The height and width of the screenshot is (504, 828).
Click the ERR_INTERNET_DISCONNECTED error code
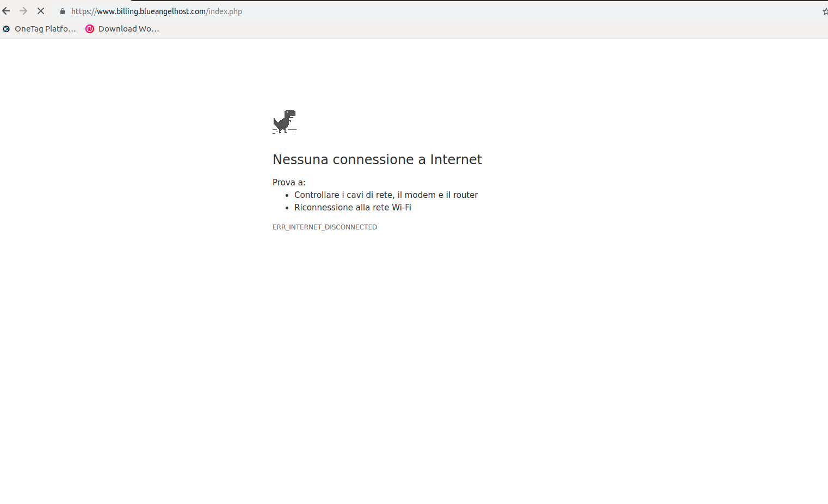[325, 227]
